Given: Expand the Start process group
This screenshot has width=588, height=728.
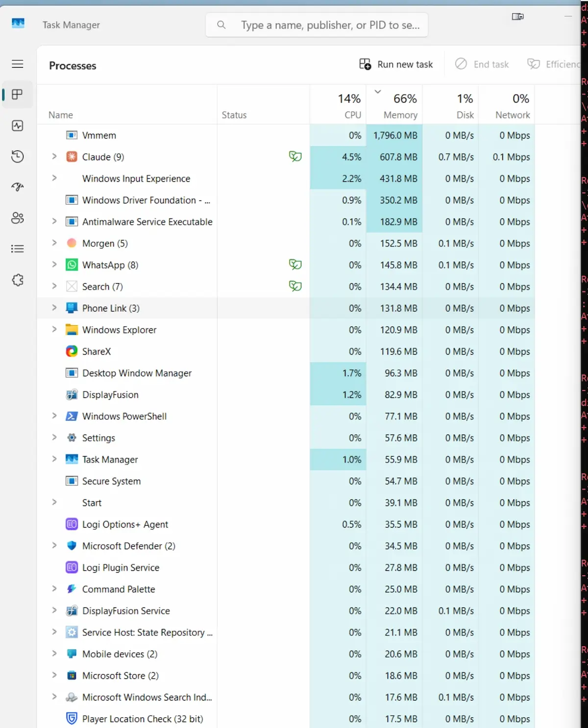Looking at the screenshot, I should pos(54,502).
